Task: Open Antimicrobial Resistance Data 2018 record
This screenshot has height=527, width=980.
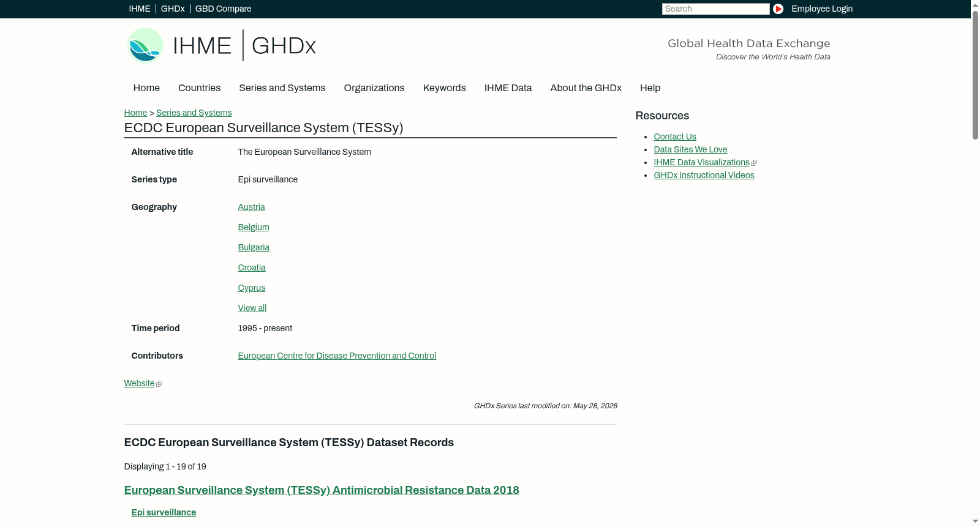Action: click(x=322, y=490)
